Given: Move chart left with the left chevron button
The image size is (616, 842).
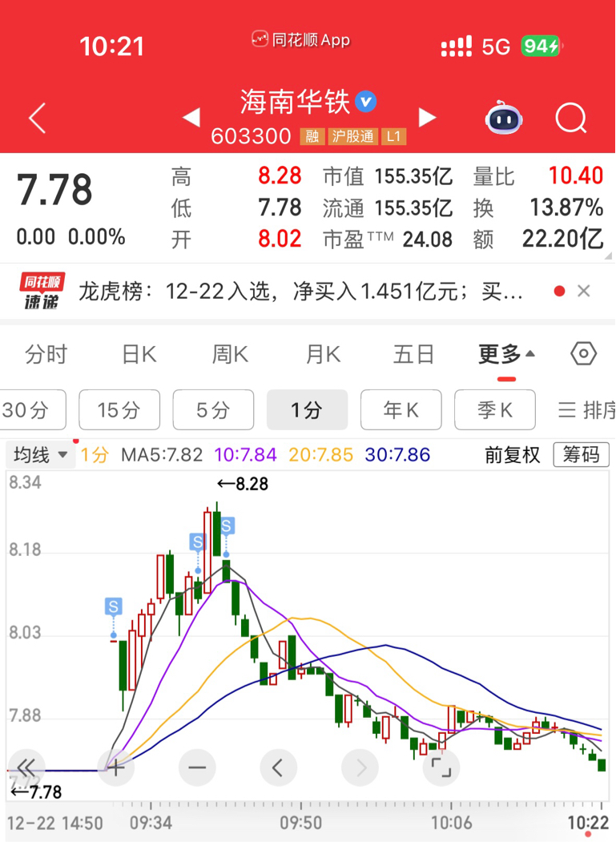Looking at the screenshot, I should (x=278, y=767).
